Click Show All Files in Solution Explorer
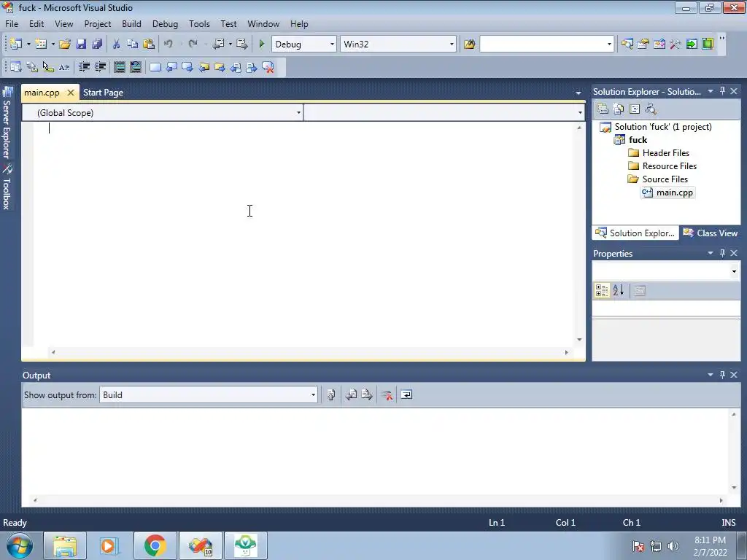The width and height of the screenshot is (747, 560). [x=619, y=109]
